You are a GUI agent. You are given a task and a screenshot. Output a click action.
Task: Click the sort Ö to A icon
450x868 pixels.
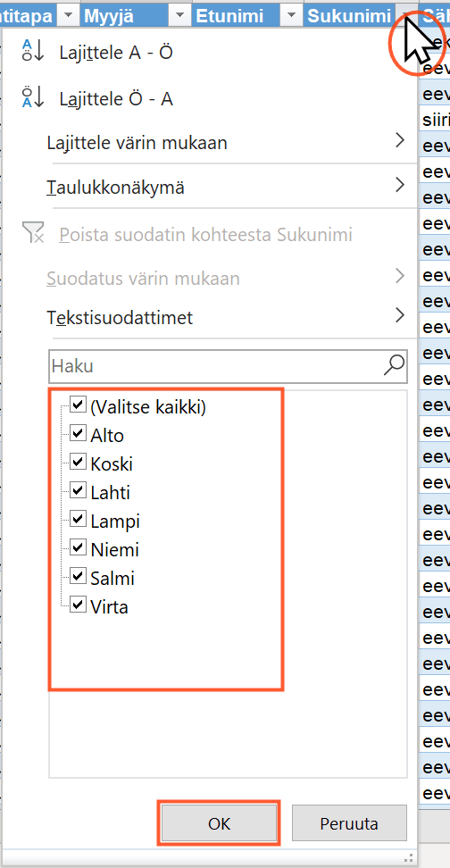tap(31, 98)
